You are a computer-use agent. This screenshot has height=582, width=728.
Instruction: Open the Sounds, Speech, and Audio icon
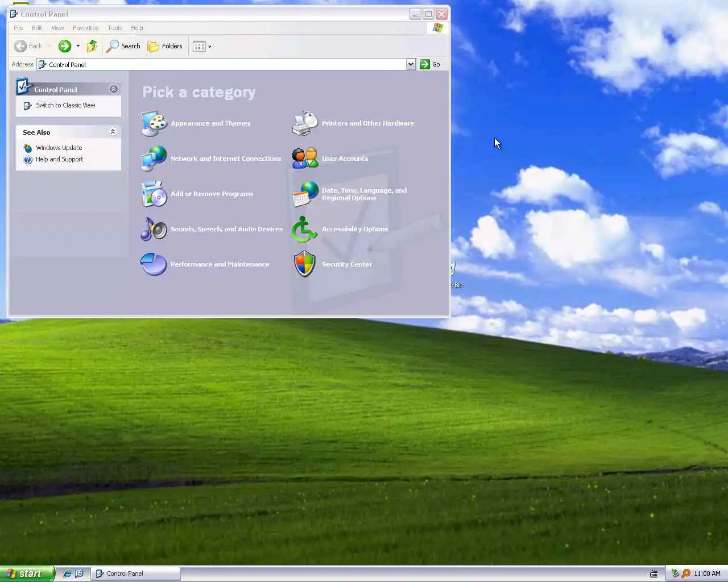click(154, 229)
